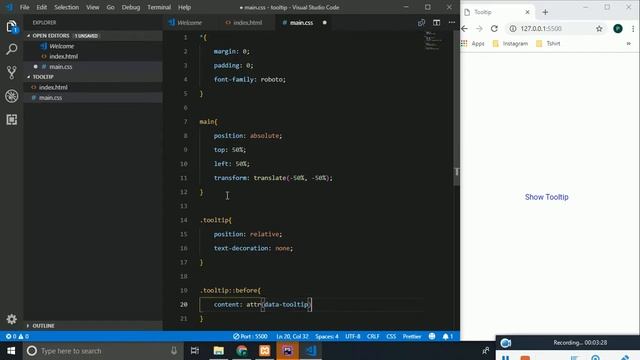The width and height of the screenshot is (640, 360).
Task: Click Ln 20, Col 32 in status bar
Action: [292, 336]
